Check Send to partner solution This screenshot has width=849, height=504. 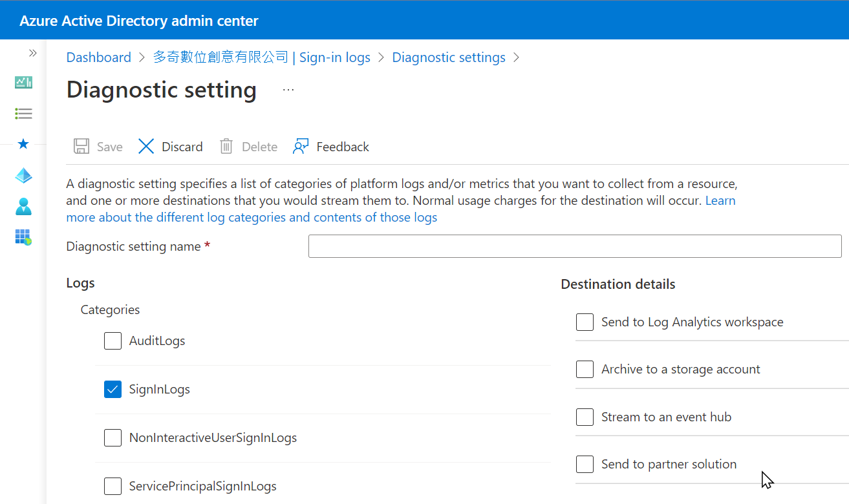coord(585,464)
